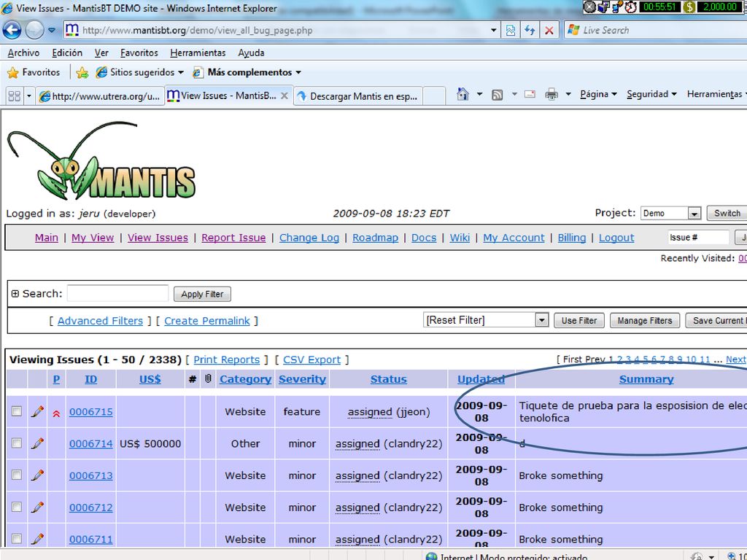Open the Edición menu
The image size is (747, 560).
[67, 52]
